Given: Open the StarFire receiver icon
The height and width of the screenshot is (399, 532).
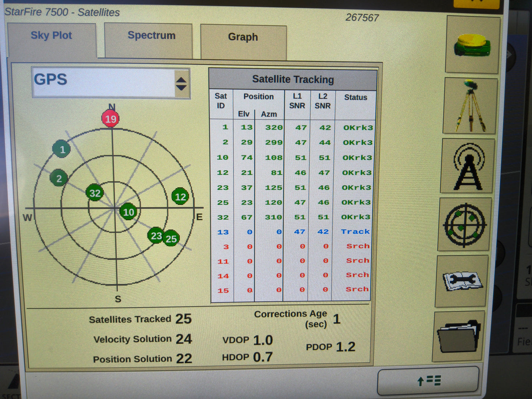Looking at the screenshot, I should [473, 44].
